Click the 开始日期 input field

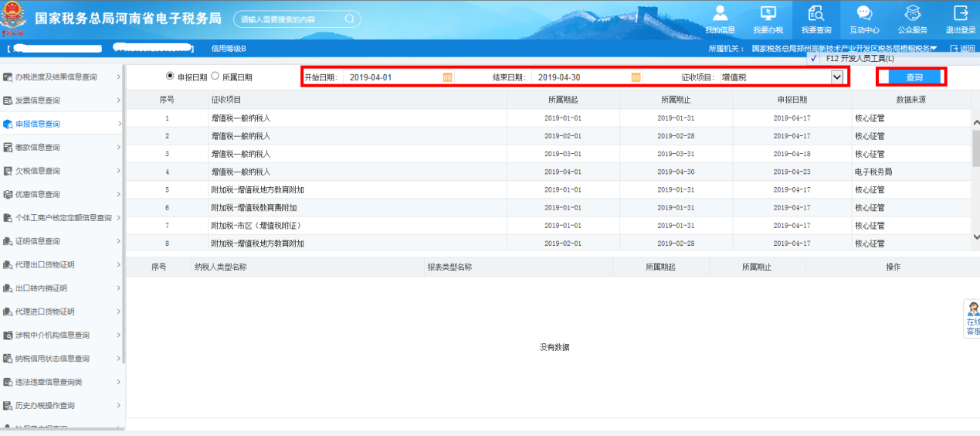tap(392, 77)
